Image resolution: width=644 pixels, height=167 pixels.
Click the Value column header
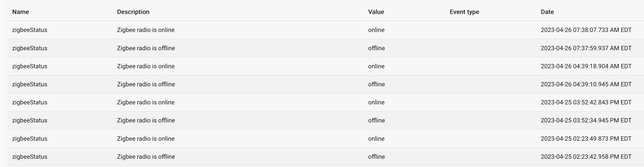tap(376, 12)
